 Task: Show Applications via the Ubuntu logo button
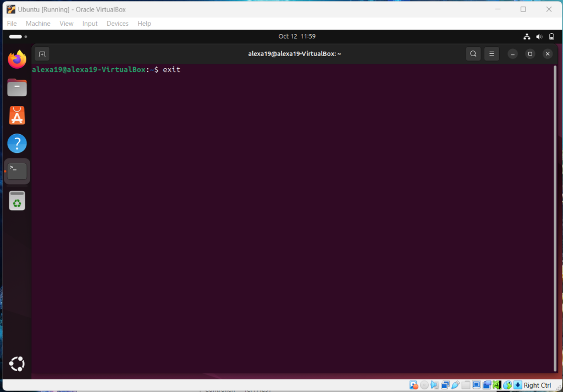click(x=17, y=363)
